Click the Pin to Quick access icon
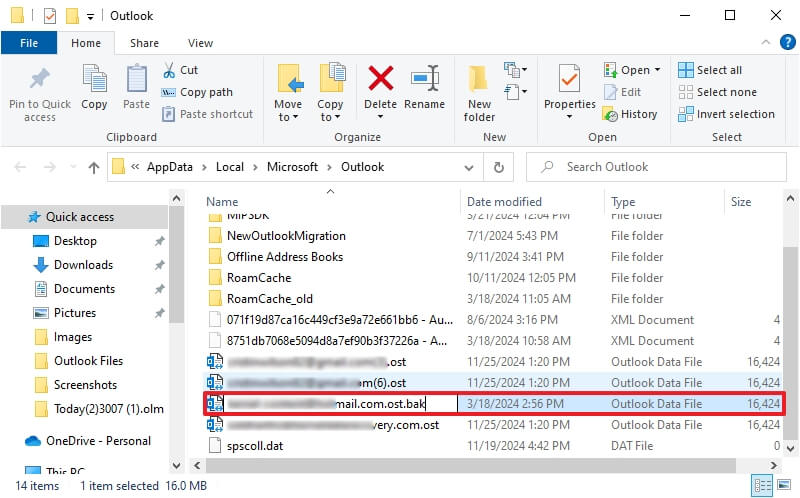Image resolution: width=800 pixels, height=498 pixels. point(39,80)
